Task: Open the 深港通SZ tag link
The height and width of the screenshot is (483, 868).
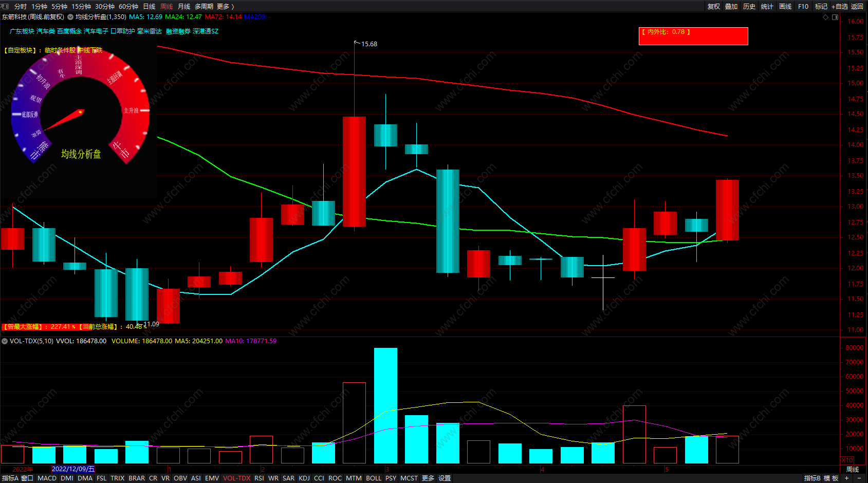Action: (206, 31)
